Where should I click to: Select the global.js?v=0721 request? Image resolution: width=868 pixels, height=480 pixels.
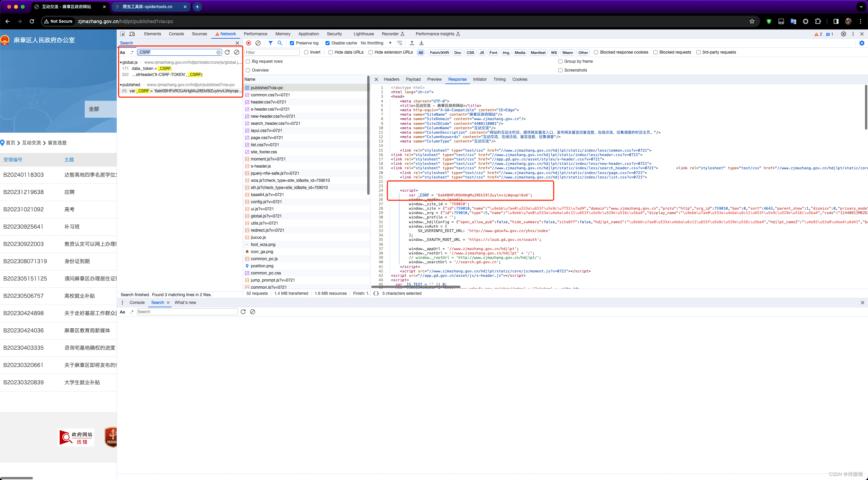266,216
